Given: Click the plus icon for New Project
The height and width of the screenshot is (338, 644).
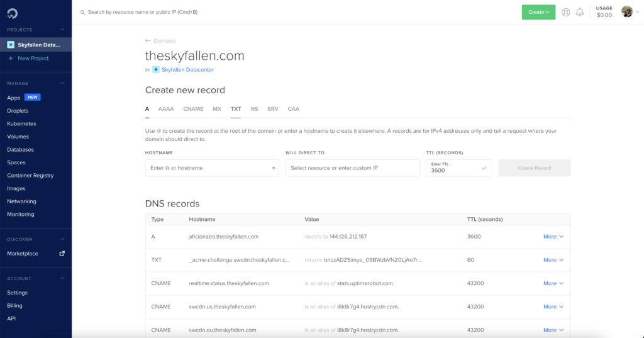Looking at the screenshot, I should [11, 59].
